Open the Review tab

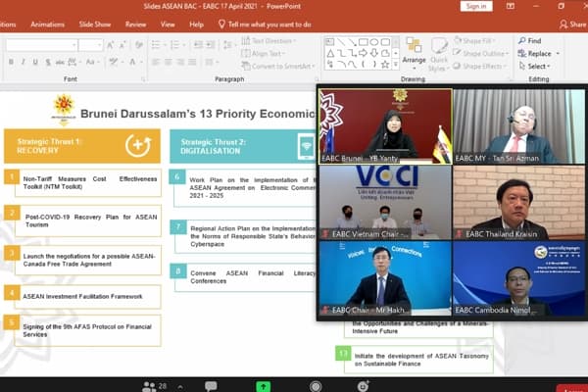[135, 24]
